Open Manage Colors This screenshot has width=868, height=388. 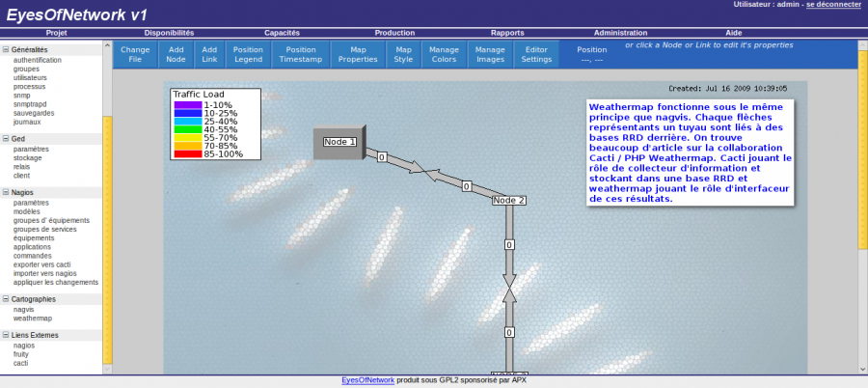[x=444, y=54]
